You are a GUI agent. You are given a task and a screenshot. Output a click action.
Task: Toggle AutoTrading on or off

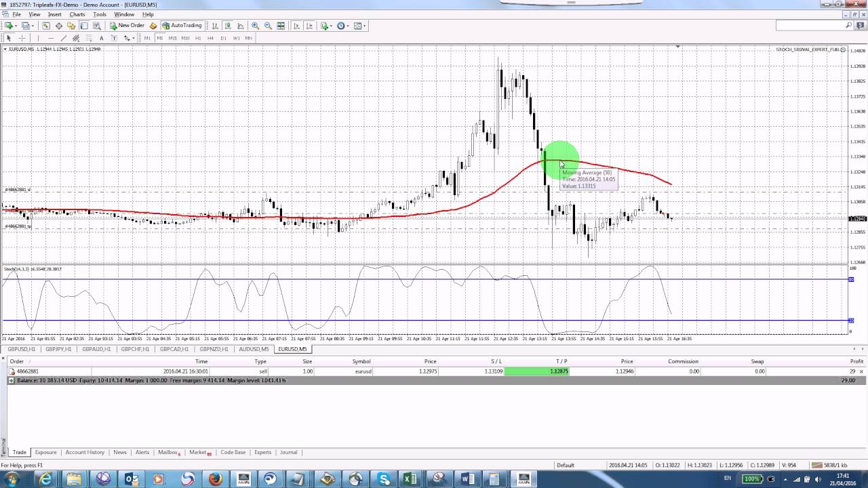click(182, 26)
